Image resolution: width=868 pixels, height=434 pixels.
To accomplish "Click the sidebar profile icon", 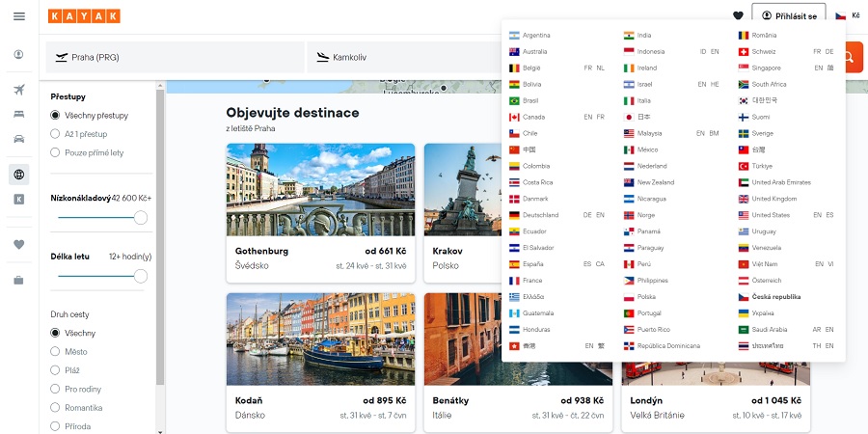I will point(19,54).
